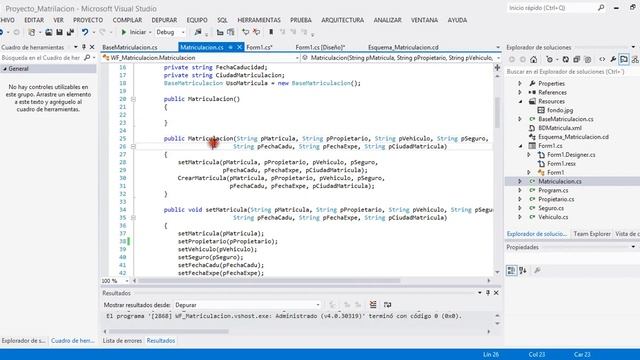Switch to the Form1.cs* tab
Viewport: 640px width, 360px height.
coord(259,47)
